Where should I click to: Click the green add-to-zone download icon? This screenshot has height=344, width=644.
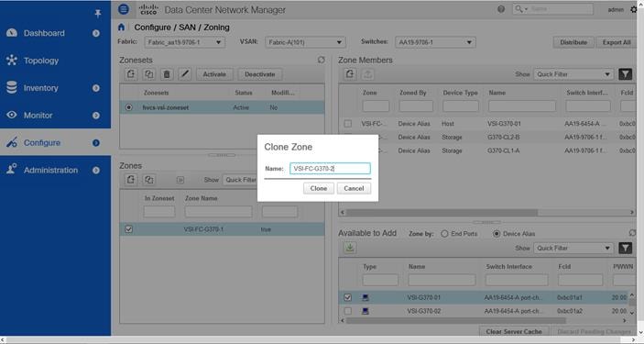pos(350,248)
